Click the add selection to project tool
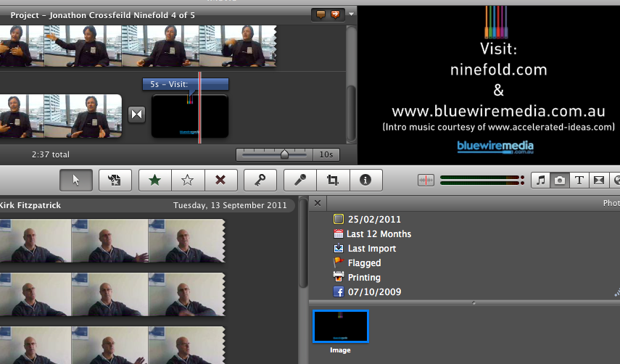The image size is (620, 364). [x=115, y=181]
